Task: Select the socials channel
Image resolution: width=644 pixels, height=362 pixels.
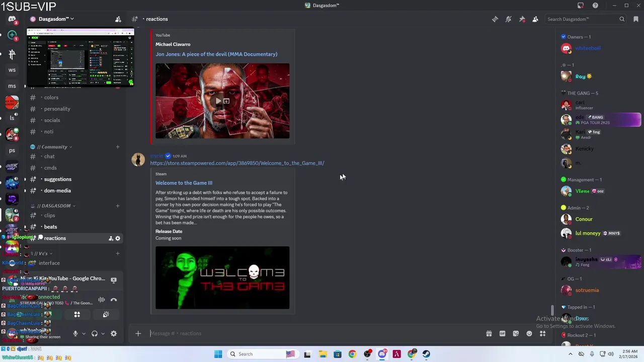Action: tap(52, 120)
